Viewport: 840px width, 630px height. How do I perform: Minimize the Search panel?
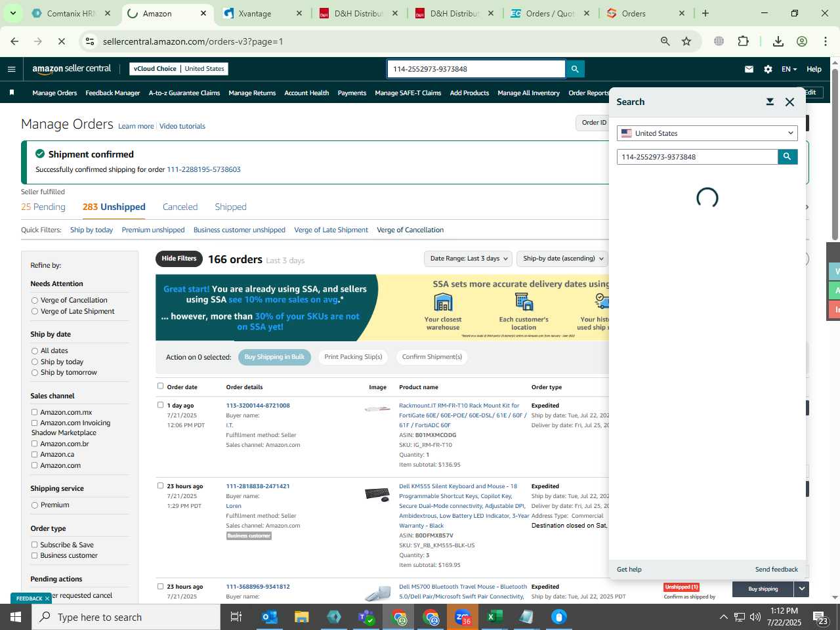pyautogui.click(x=770, y=102)
